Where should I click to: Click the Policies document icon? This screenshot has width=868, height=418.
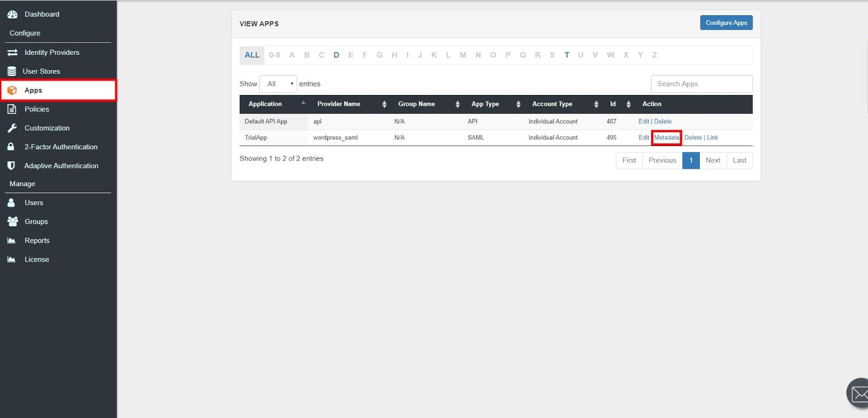click(11, 109)
